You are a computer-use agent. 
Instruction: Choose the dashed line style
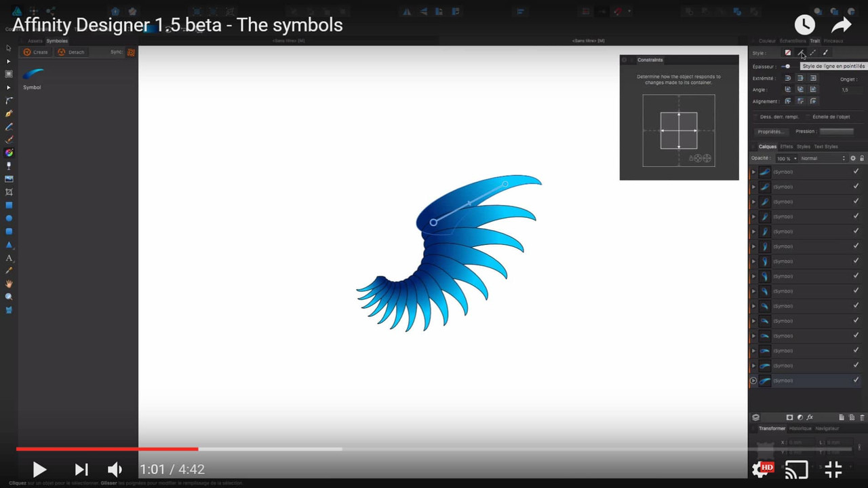812,53
